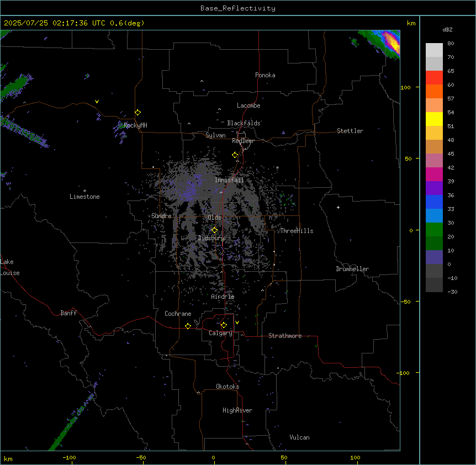Select the Innisfail label
The width and height of the screenshot is (476, 465).
click(x=229, y=180)
